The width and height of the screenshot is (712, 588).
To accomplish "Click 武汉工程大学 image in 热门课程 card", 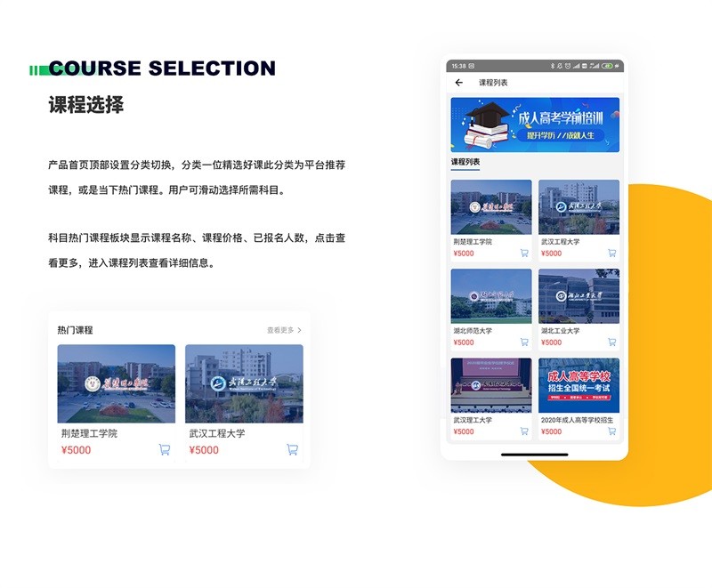I will tap(244, 383).
